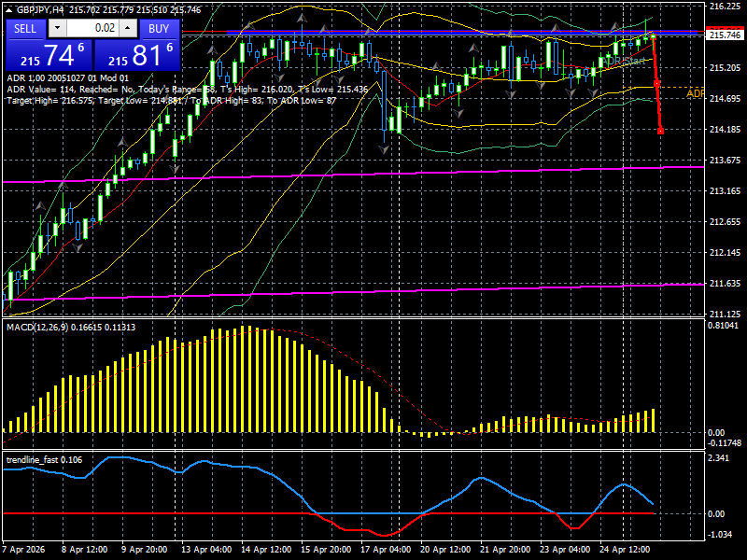Click the orange ADR label at right edge

pyautogui.click(x=695, y=94)
